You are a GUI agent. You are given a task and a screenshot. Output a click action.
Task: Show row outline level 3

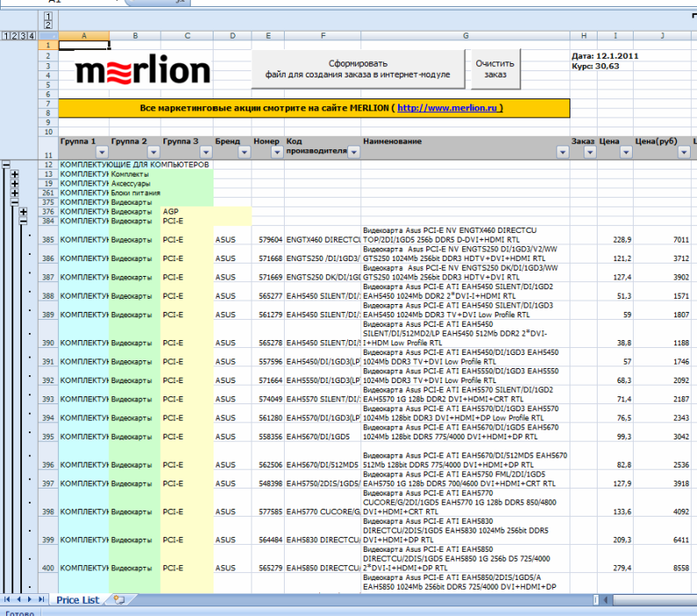[x=23, y=36]
